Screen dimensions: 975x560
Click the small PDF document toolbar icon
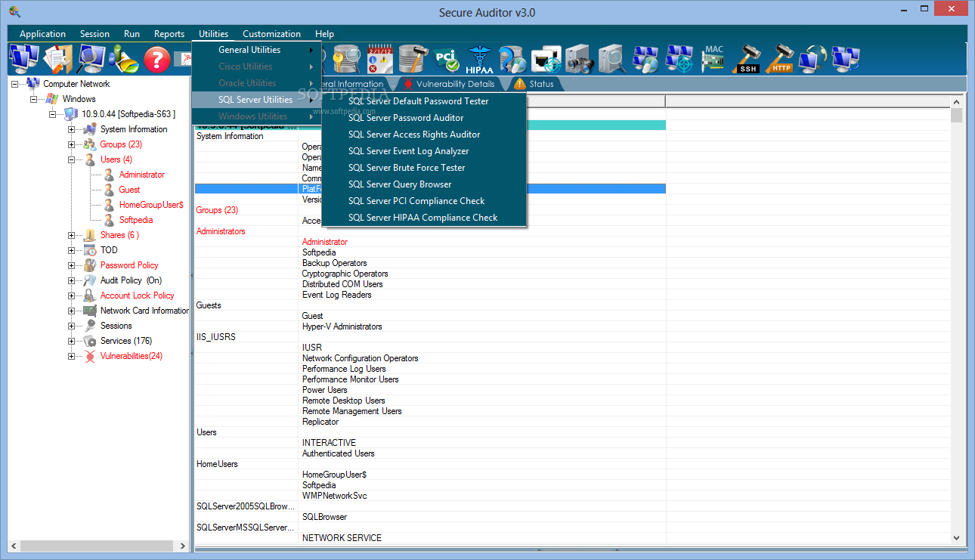[182, 59]
